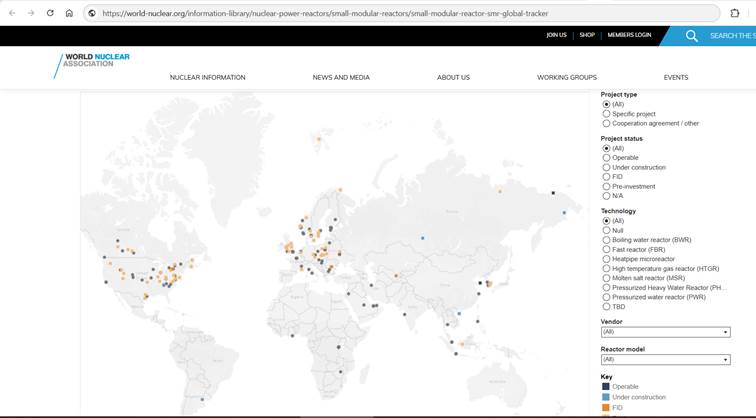Choose Molten salt reactor (MSR) technology
This screenshot has height=418, width=756.
[606, 278]
